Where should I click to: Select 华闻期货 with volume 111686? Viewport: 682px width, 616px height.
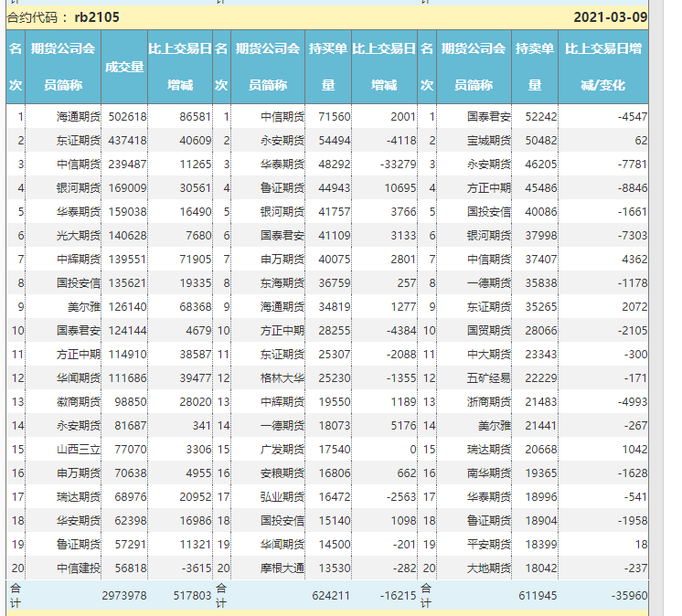(x=79, y=378)
